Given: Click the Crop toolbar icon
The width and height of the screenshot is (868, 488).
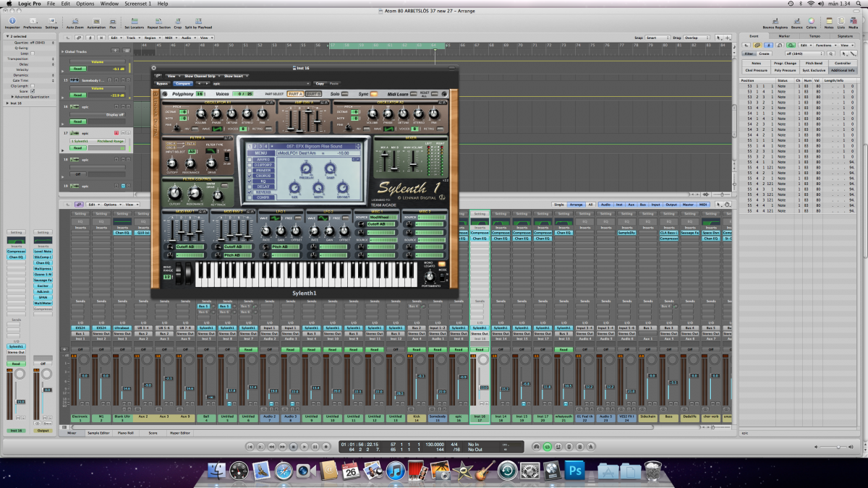Looking at the screenshot, I should coord(178,23).
